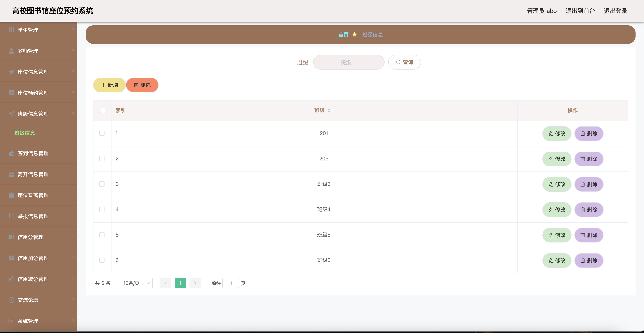Image resolution: width=644 pixels, height=333 pixels.
Task: Click 修改 button for row 班级5
Action: point(557,235)
